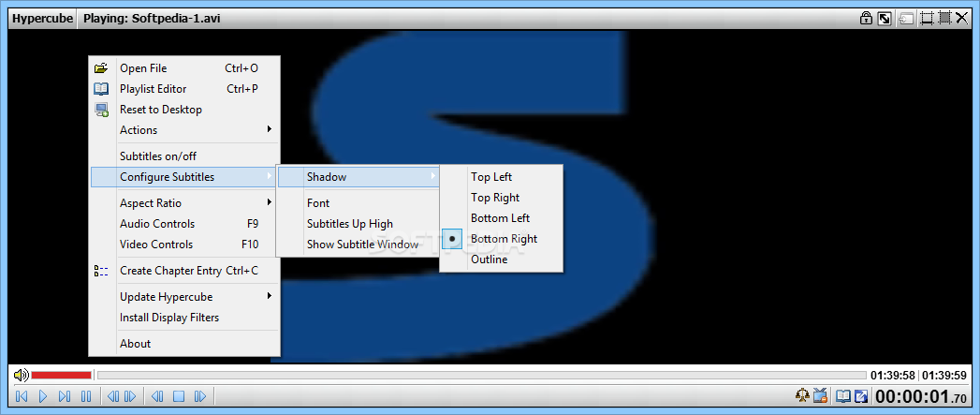
Task: Click the empty dotted-square icon
Action: [x=927, y=19]
